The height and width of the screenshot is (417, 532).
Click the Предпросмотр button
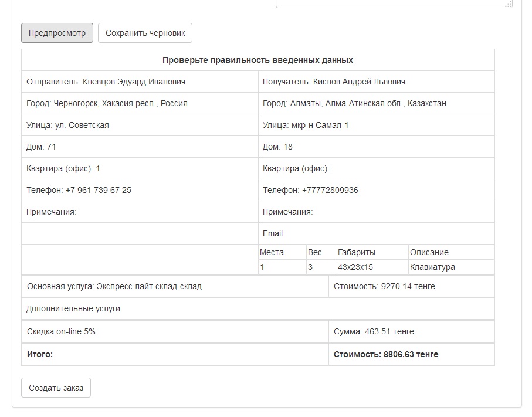tap(57, 33)
